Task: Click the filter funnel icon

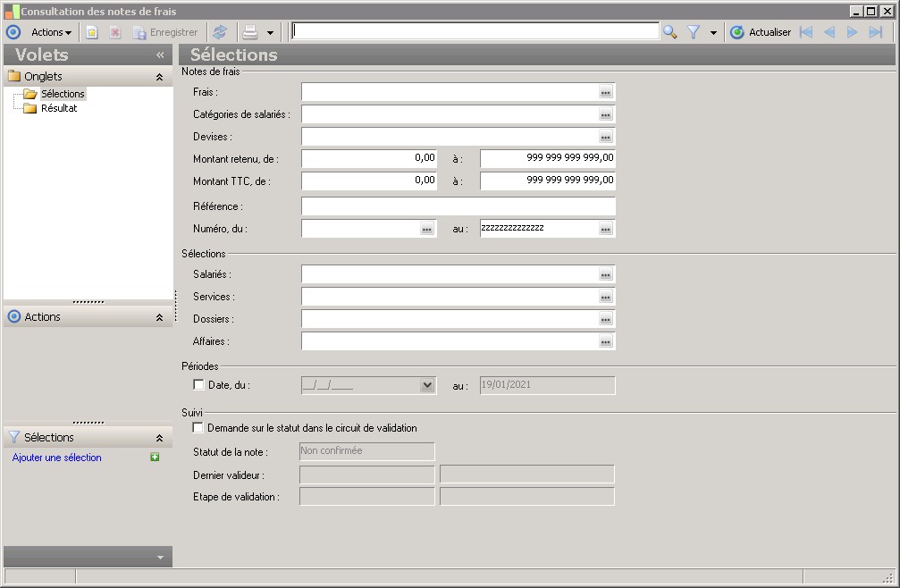Action: click(694, 32)
